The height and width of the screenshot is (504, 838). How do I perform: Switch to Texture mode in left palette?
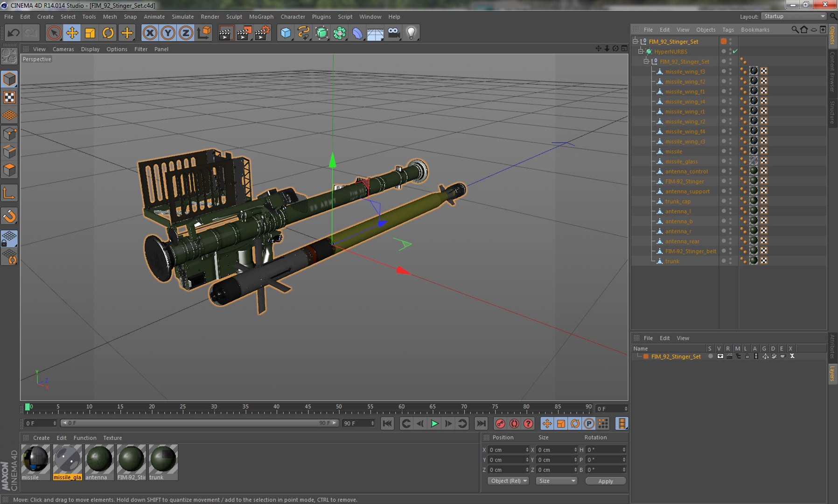(9, 97)
